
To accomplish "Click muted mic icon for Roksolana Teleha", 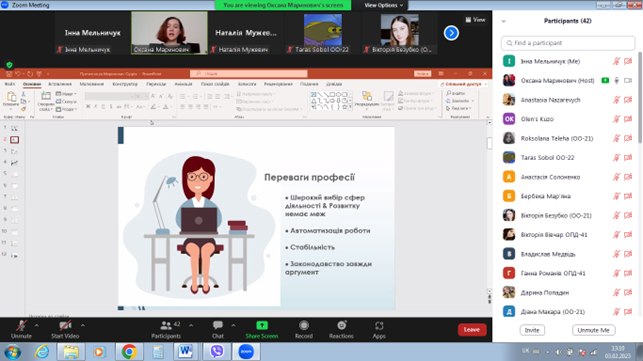I will click(616, 138).
